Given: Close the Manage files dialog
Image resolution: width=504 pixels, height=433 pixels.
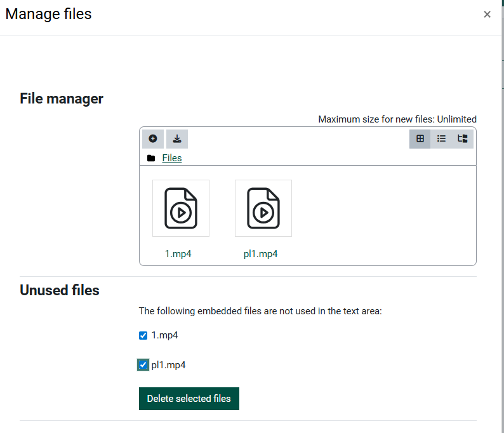Looking at the screenshot, I should coord(487,15).
